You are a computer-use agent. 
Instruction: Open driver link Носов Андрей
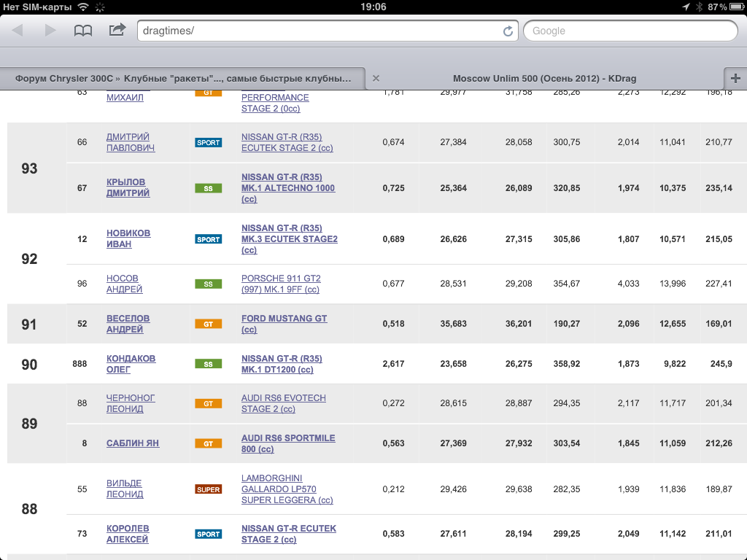124,284
